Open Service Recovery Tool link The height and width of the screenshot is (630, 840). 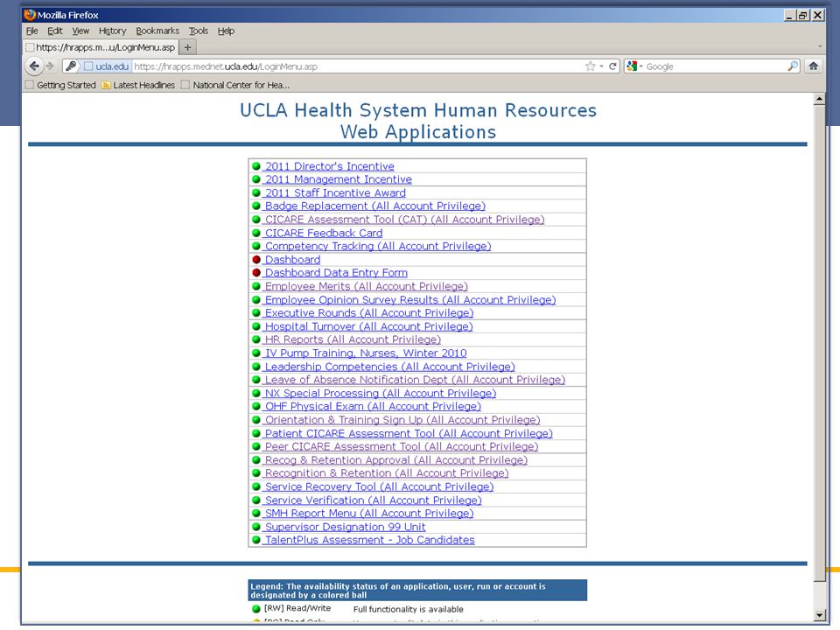(x=379, y=487)
